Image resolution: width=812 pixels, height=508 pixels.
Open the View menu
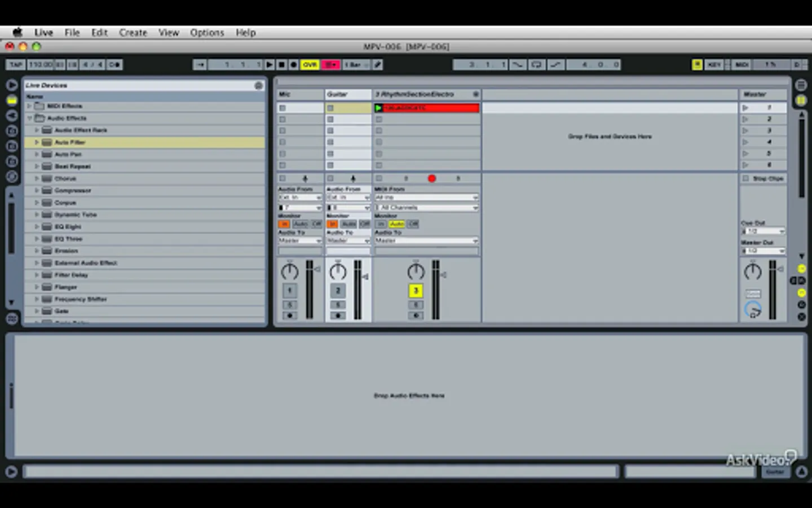(x=169, y=33)
